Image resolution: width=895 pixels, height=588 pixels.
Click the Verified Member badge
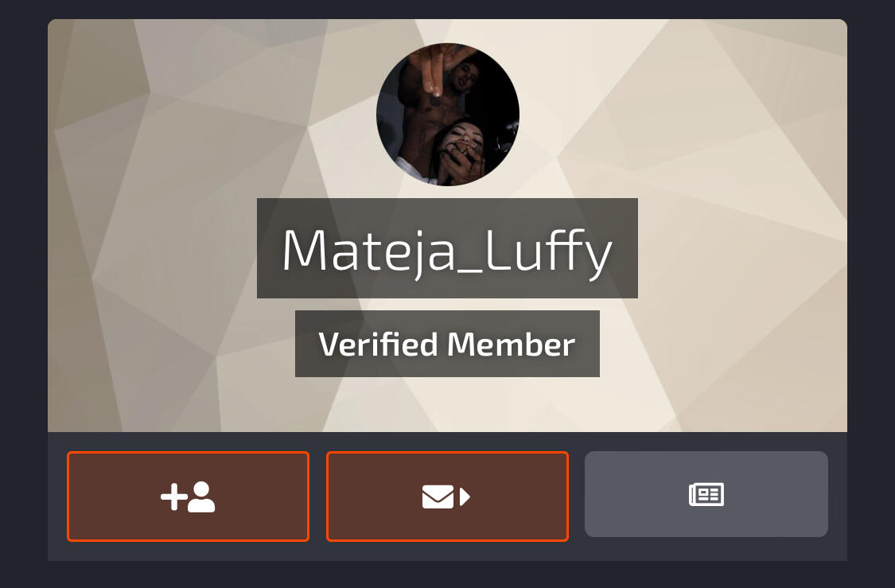point(447,344)
